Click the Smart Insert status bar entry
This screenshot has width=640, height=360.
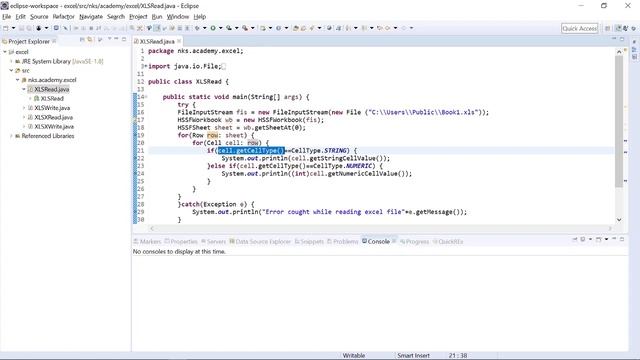[413, 356]
